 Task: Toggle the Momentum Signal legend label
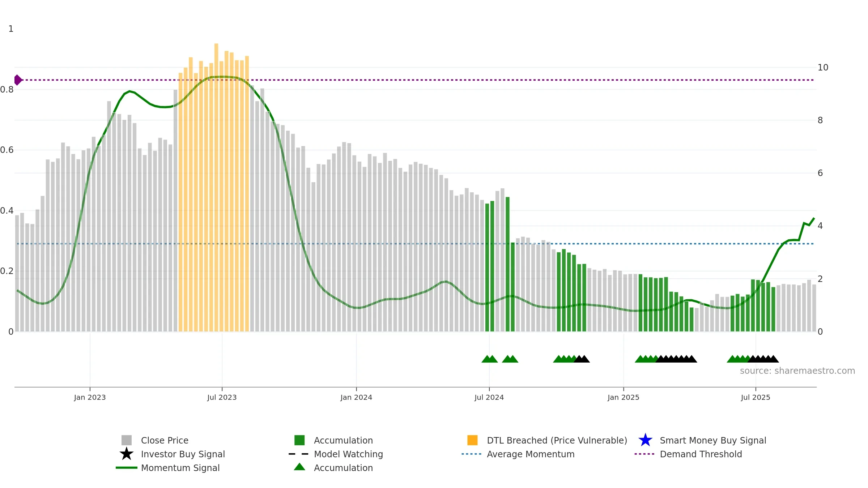click(180, 468)
